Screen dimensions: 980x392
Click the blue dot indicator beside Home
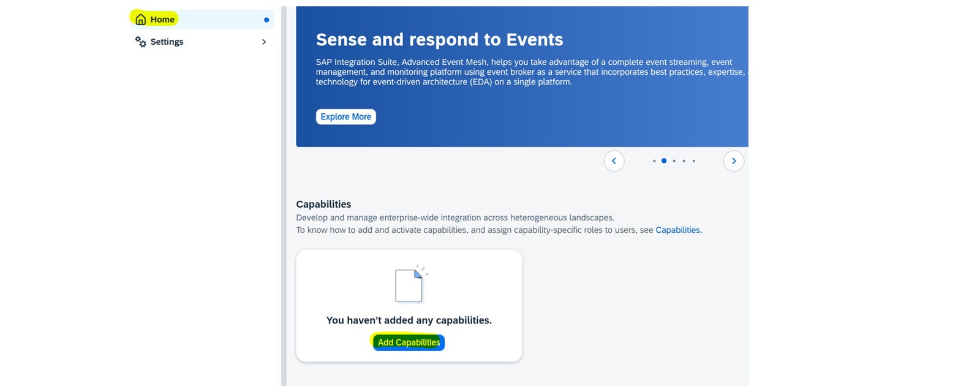click(x=266, y=20)
